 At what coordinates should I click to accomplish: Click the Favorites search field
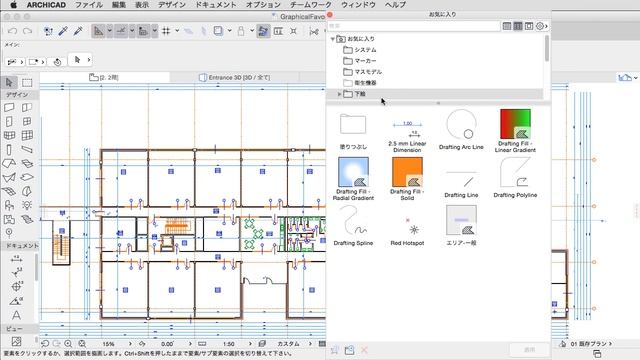click(x=414, y=26)
